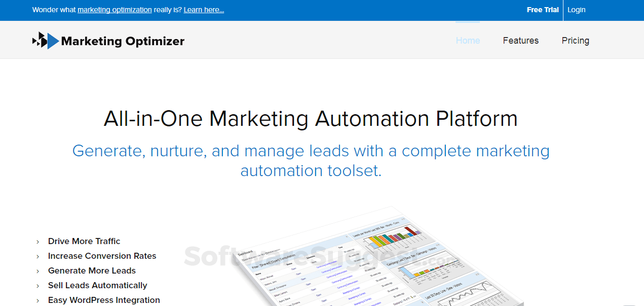This screenshot has width=644, height=306.
Task: Select the Sell Leads Automatically item
Action: pos(97,285)
